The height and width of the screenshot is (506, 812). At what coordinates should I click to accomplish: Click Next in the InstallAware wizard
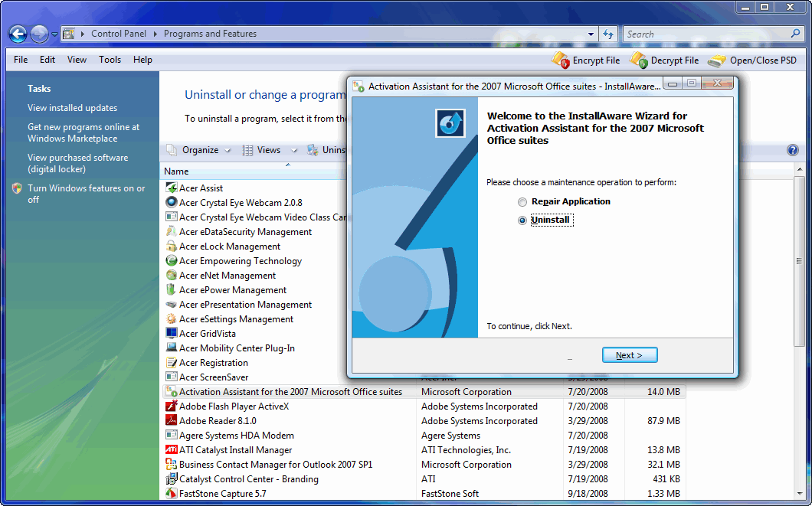(x=630, y=355)
